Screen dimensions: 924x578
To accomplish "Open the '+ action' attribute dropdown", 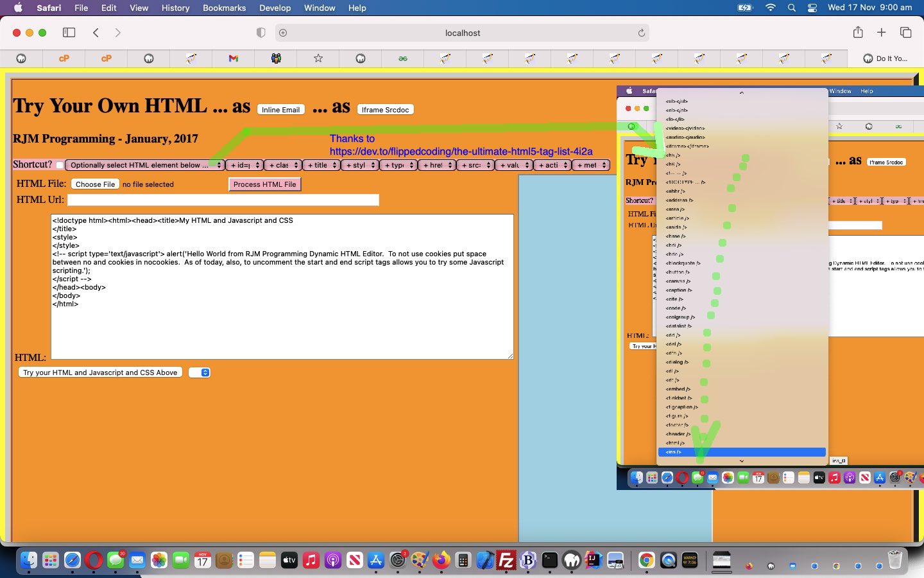I will click(552, 165).
